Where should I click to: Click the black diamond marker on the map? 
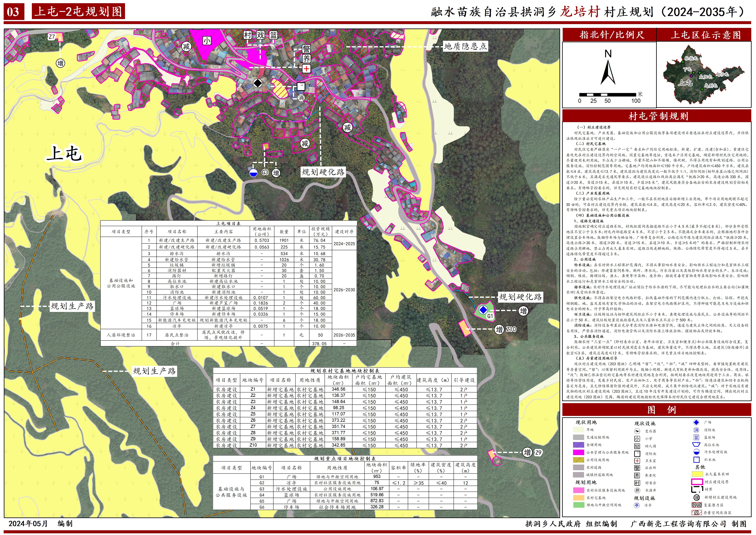point(258,83)
